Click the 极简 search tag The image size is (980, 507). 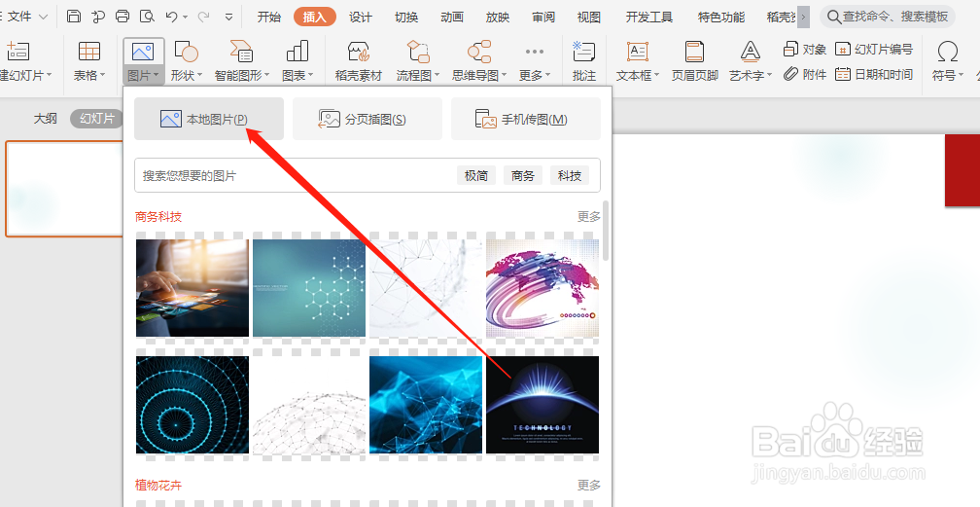click(476, 176)
